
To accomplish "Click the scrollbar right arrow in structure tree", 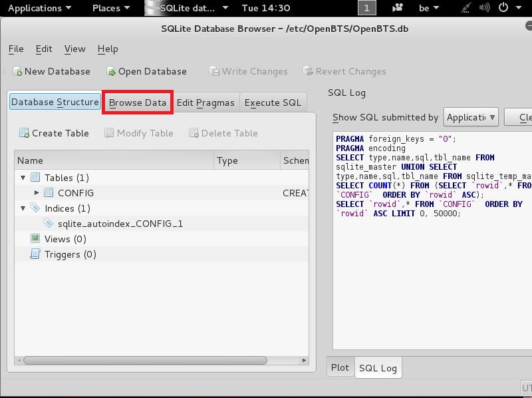I will click(x=304, y=360).
